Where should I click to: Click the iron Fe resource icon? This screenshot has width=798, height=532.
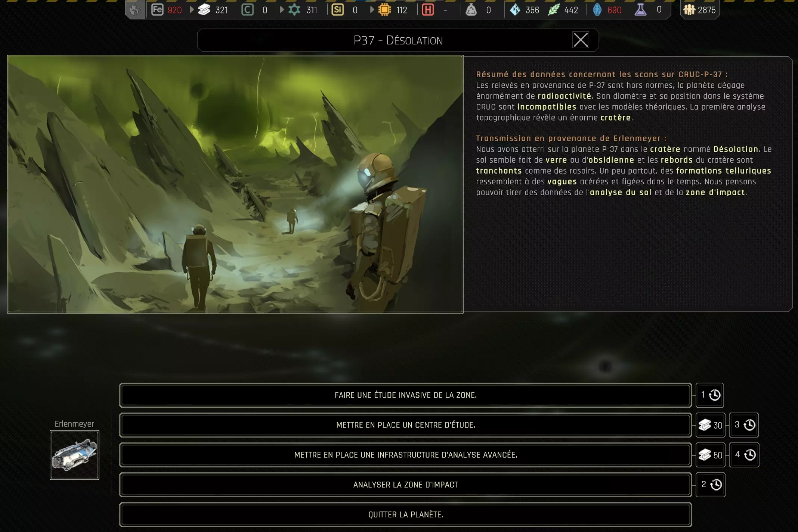click(157, 10)
